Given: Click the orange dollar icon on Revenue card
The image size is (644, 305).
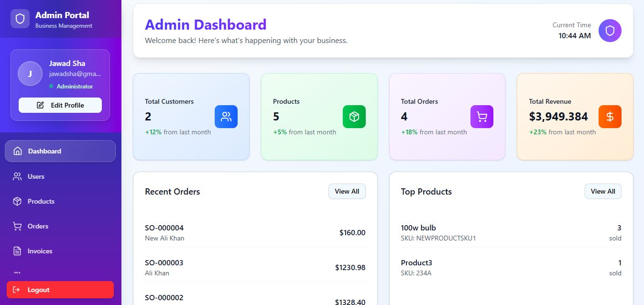Looking at the screenshot, I should pyautogui.click(x=610, y=116).
